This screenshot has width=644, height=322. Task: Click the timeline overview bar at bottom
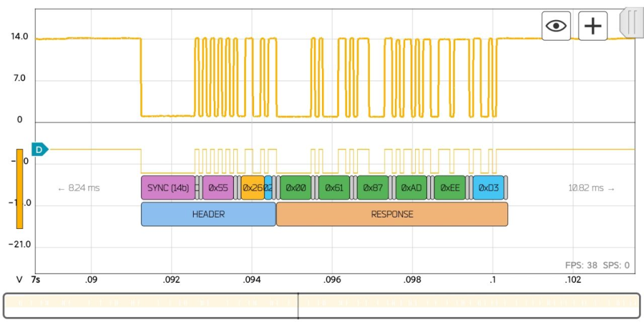tap(321, 306)
